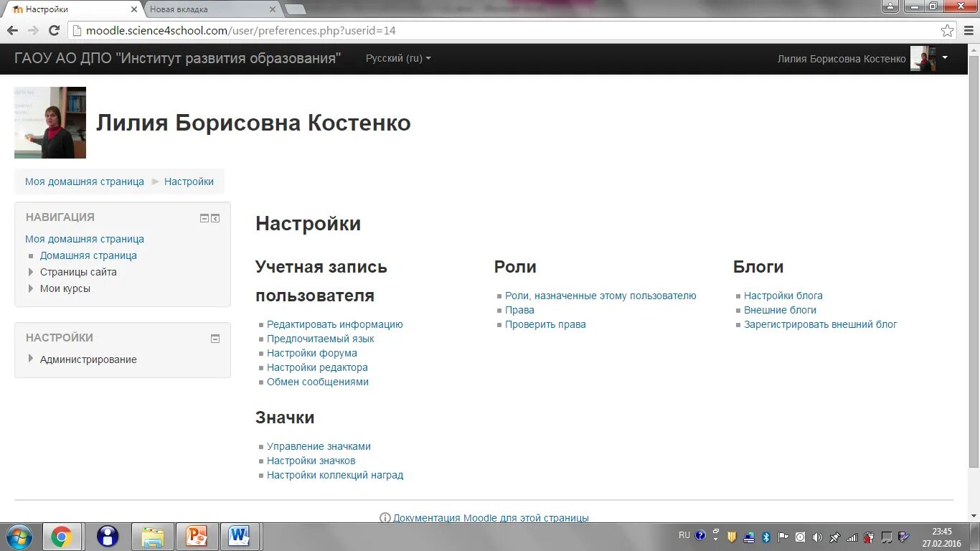
Task: Open the file explorer taskbar icon
Action: pos(152,537)
